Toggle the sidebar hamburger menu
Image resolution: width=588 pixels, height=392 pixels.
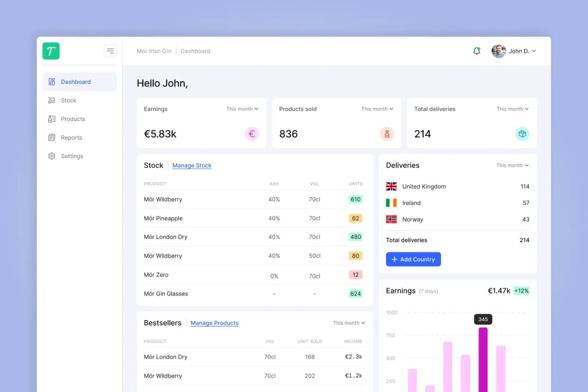point(110,51)
